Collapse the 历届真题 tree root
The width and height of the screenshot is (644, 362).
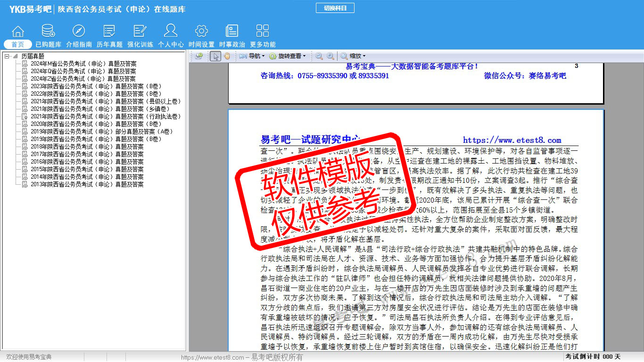tap(7, 56)
